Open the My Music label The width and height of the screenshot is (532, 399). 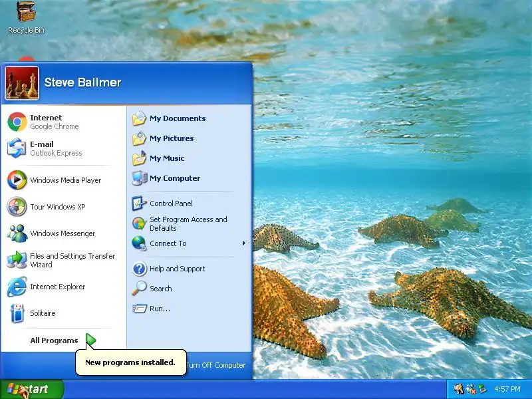pos(167,158)
